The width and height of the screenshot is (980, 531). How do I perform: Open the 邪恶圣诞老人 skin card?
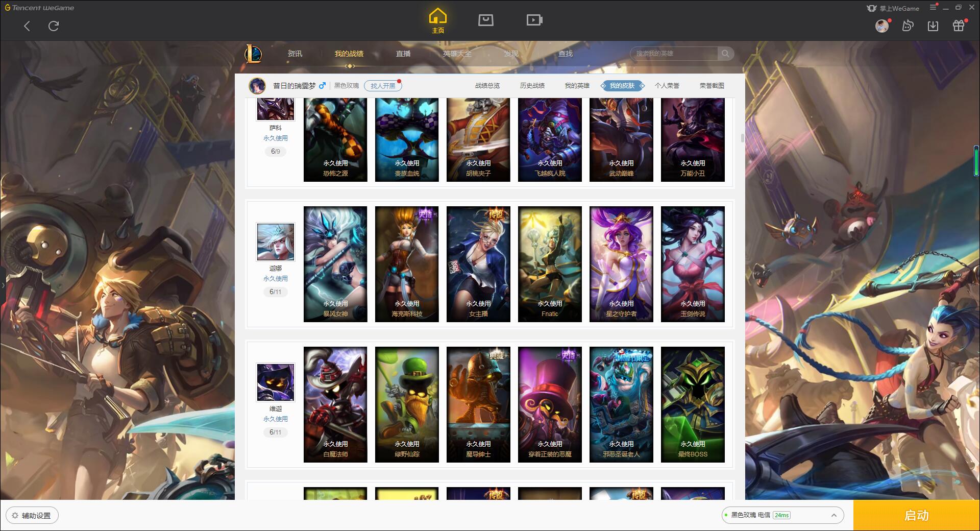(621, 404)
